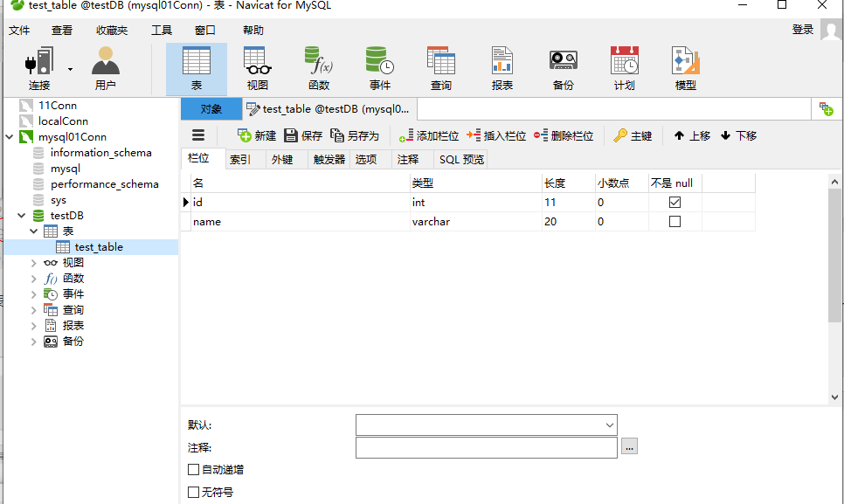Select the localConn connection in tree
The image size is (844, 504).
click(x=62, y=121)
